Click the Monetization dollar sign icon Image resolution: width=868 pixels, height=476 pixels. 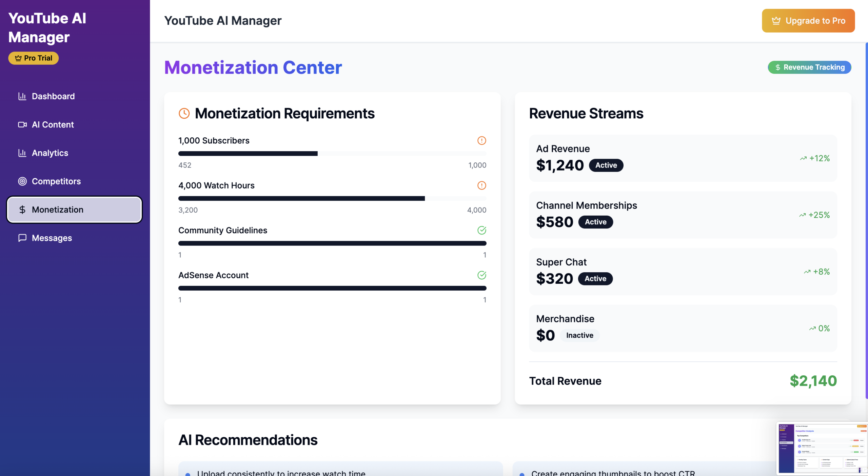pos(22,210)
